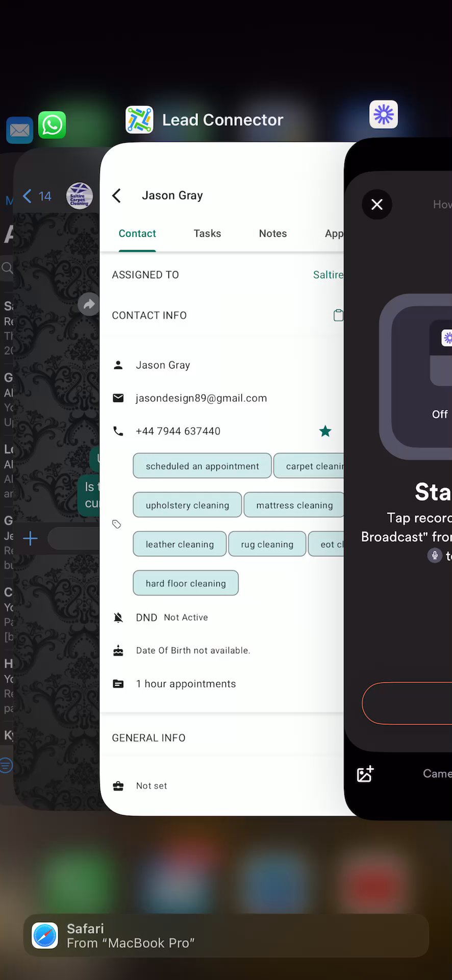Tap the back arrow beside Jason Gray
Viewport: 452px width, 980px height.
116,195
